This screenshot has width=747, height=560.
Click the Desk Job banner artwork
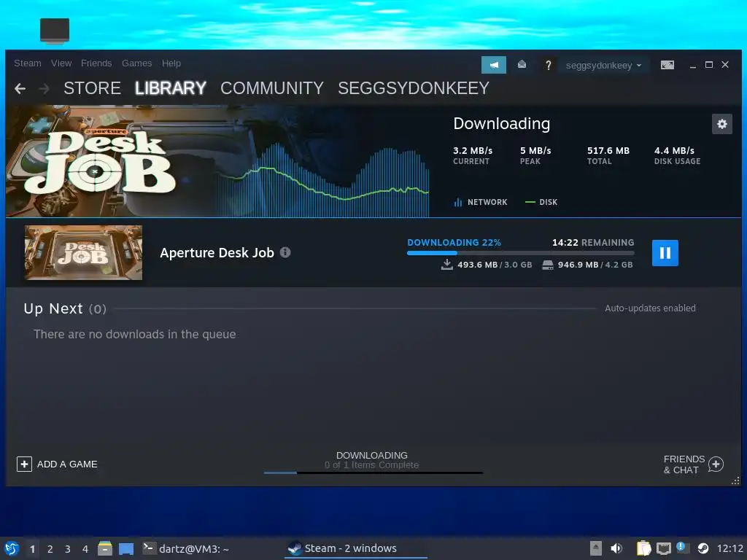tap(100, 161)
